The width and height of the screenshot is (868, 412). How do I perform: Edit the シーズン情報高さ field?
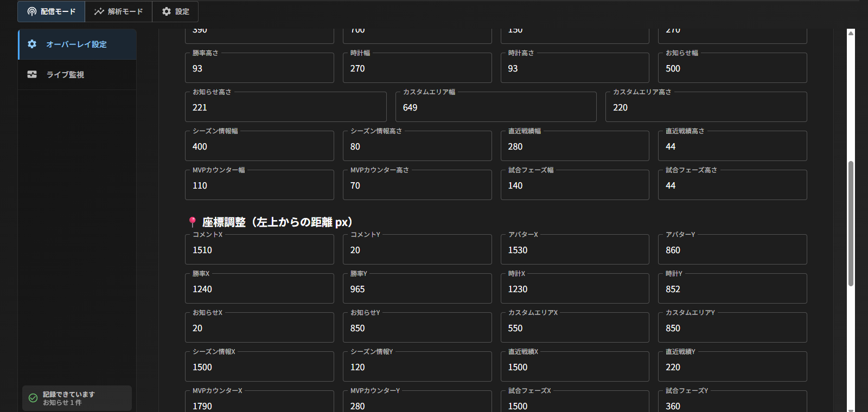(417, 146)
